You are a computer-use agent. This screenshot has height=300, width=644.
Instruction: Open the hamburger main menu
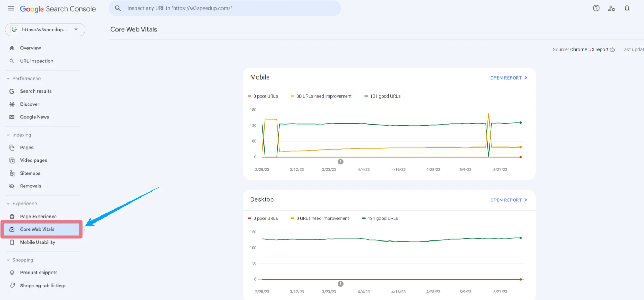[11, 8]
